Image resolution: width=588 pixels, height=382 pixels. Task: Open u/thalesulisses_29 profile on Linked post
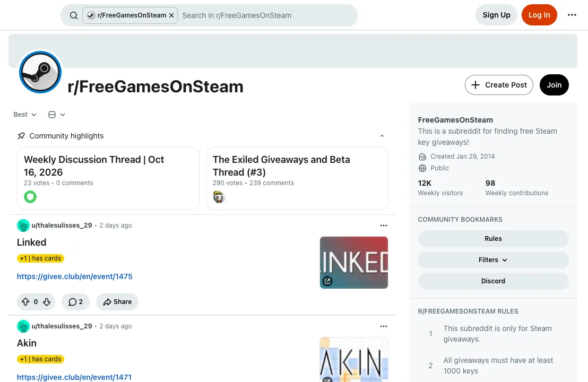point(62,225)
